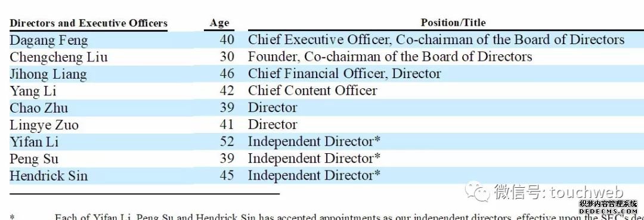644x220 pixels.
Task: Click the Peng Su name cell
Action: coord(34,159)
